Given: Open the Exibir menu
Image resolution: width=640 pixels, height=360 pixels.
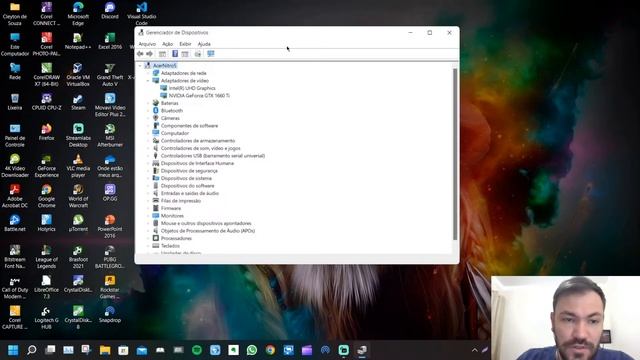Looking at the screenshot, I should pos(185,44).
